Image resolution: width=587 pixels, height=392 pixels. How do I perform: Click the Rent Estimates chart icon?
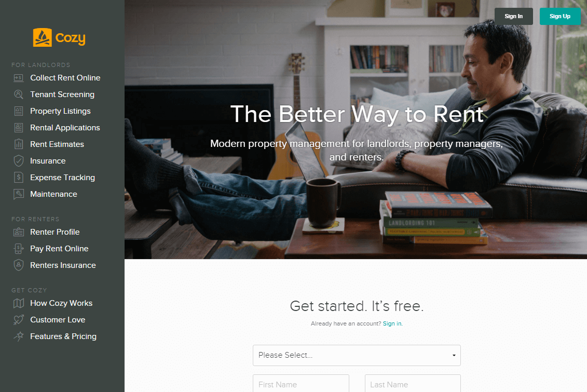tap(18, 144)
